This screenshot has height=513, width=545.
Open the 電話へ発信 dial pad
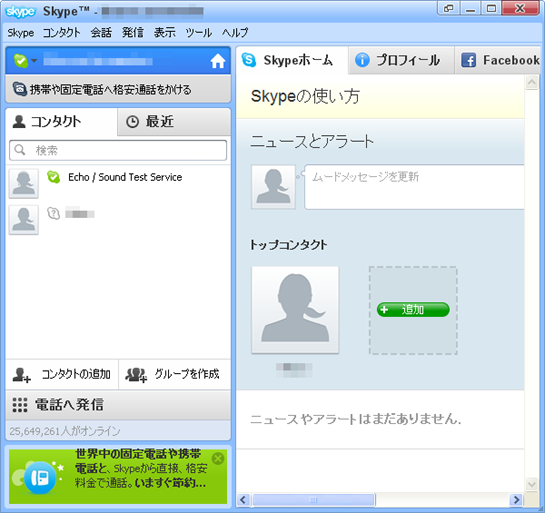point(118,405)
